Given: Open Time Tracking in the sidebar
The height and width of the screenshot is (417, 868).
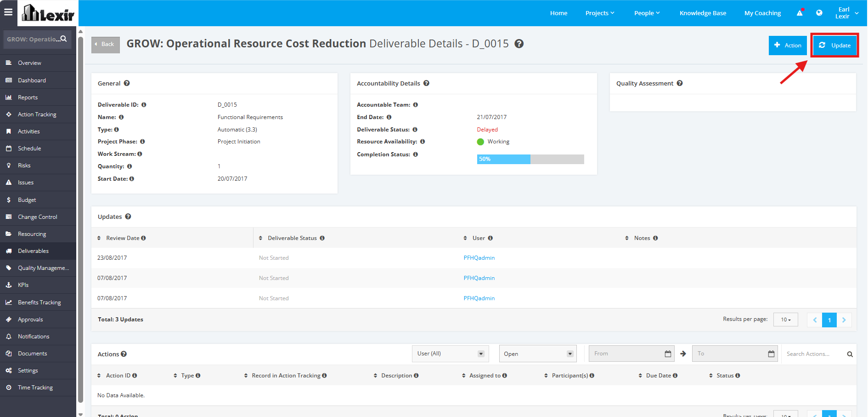Looking at the screenshot, I should (38, 388).
